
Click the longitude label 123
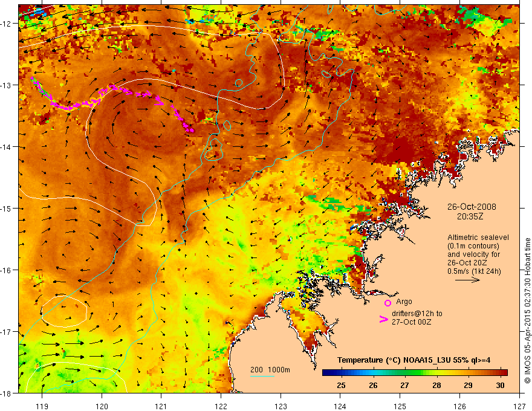coord(281,406)
